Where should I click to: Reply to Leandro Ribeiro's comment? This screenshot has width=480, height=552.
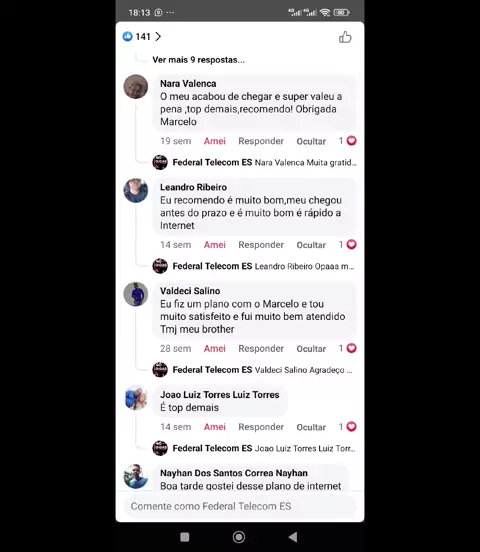(x=261, y=245)
